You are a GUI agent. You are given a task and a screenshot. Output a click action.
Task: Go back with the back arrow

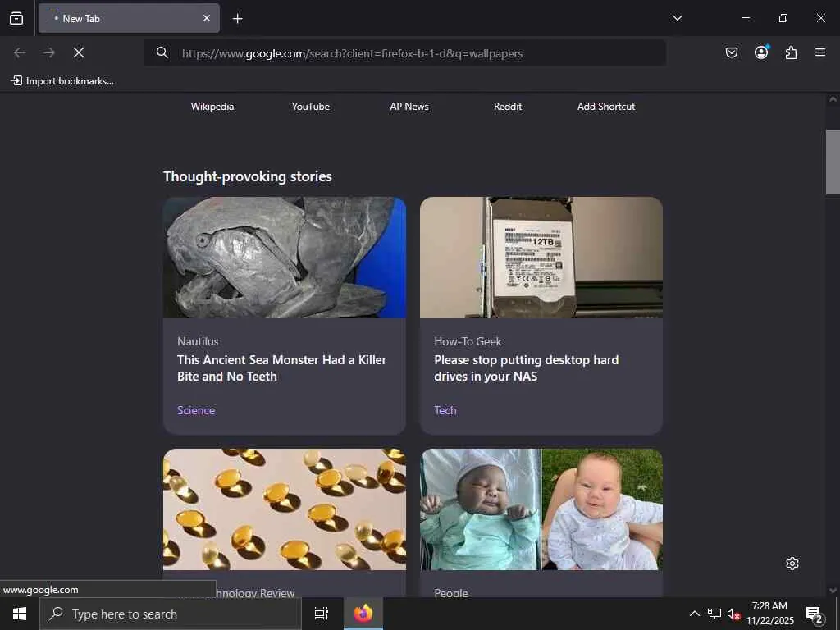[20, 52]
